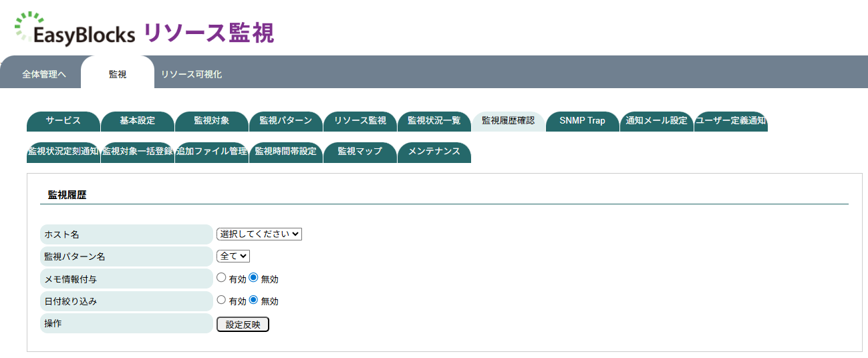Open the リソース可視化 tab
868x358 pixels.
click(191, 74)
